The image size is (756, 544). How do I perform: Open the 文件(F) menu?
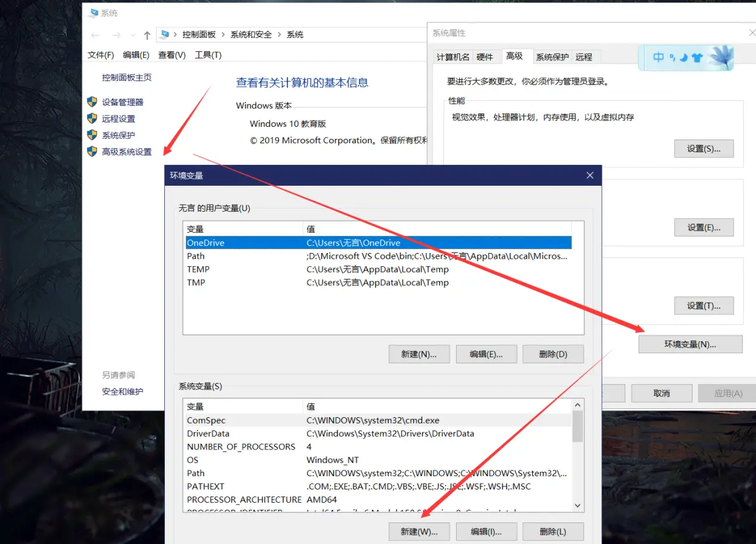[x=101, y=55]
